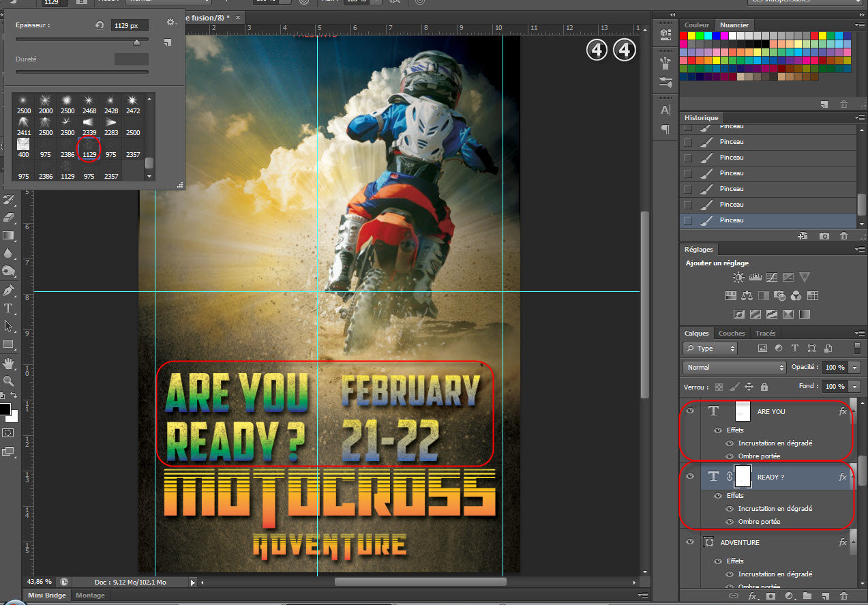Toggle visibility of the ADVENTURE layer
The width and height of the screenshot is (868, 605).
pos(690,542)
